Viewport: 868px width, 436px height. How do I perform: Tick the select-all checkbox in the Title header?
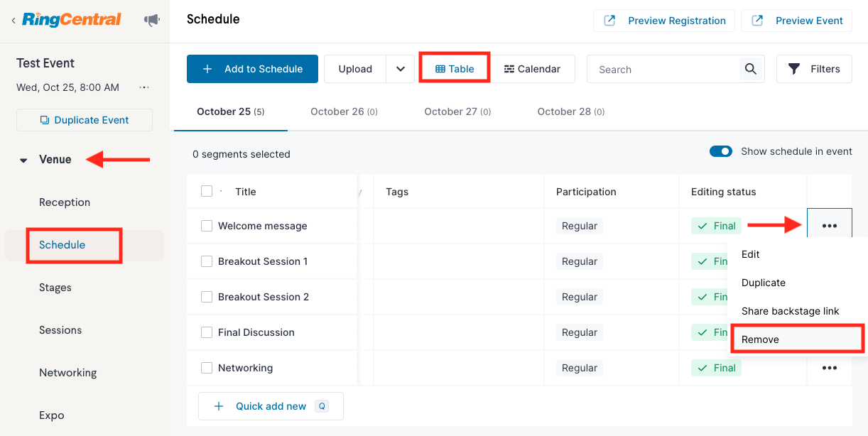pyautogui.click(x=207, y=191)
